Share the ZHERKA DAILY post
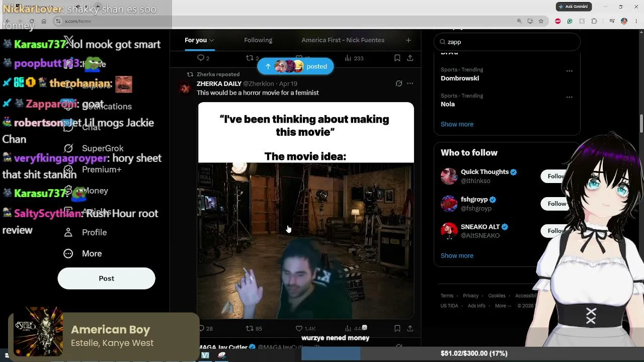 pyautogui.click(x=410, y=328)
